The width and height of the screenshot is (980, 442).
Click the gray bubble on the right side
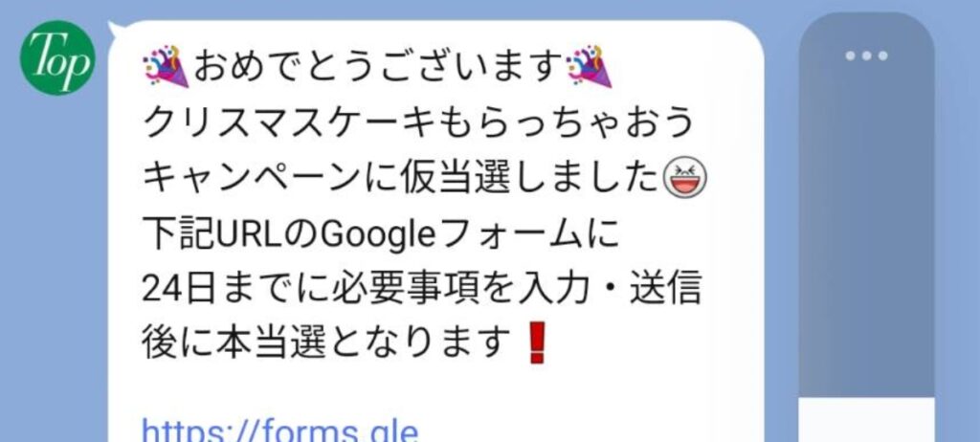click(x=866, y=207)
